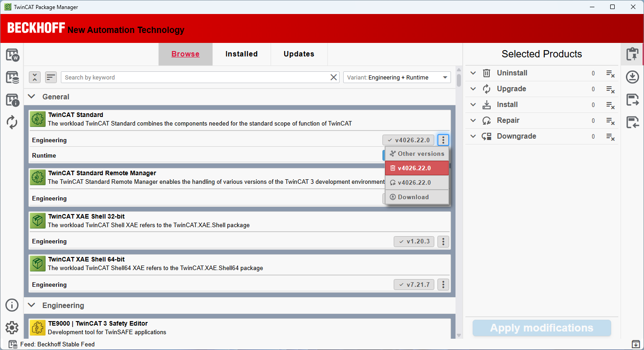This screenshot has height=350, width=644.
Task: Click the 'Runtime' label under TwinCAT Standard
Action: [x=44, y=155]
